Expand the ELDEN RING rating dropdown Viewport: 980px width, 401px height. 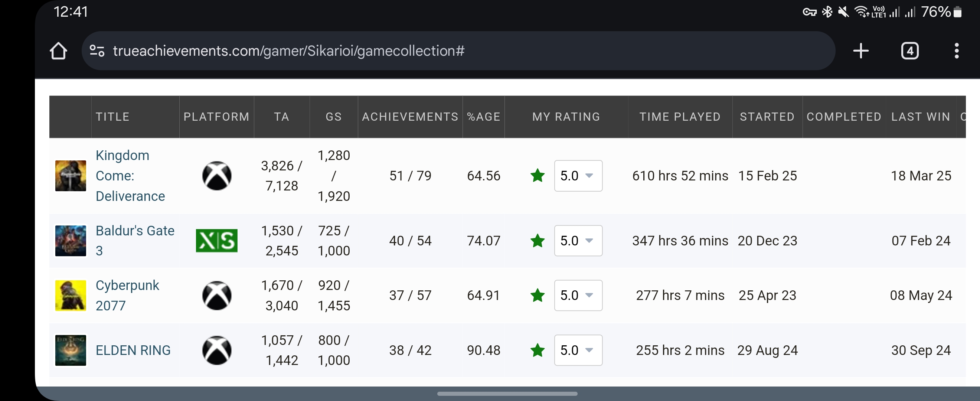coord(578,351)
